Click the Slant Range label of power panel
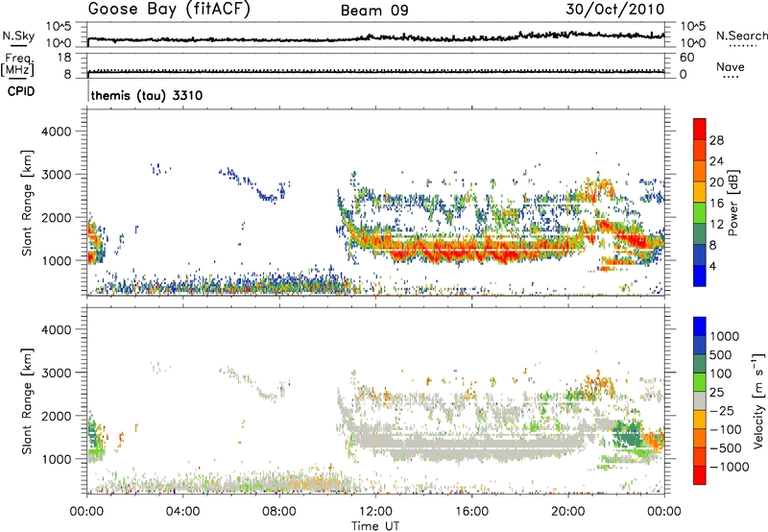 click(27, 203)
